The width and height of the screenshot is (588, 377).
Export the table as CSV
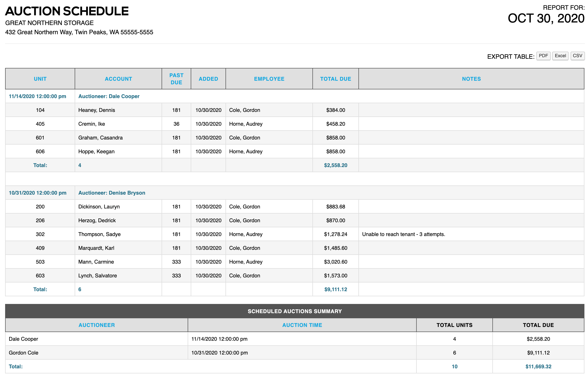tap(578, 56)
